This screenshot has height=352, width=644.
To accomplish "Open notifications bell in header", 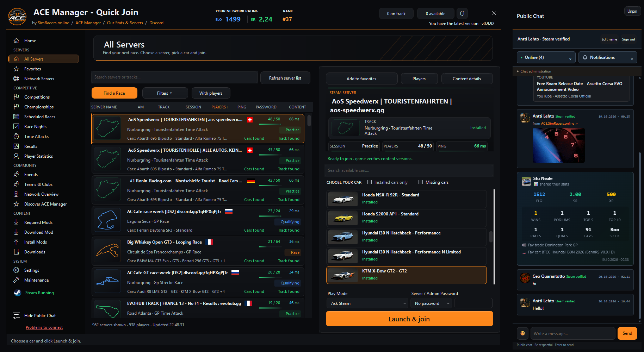I will click(462, 13).
